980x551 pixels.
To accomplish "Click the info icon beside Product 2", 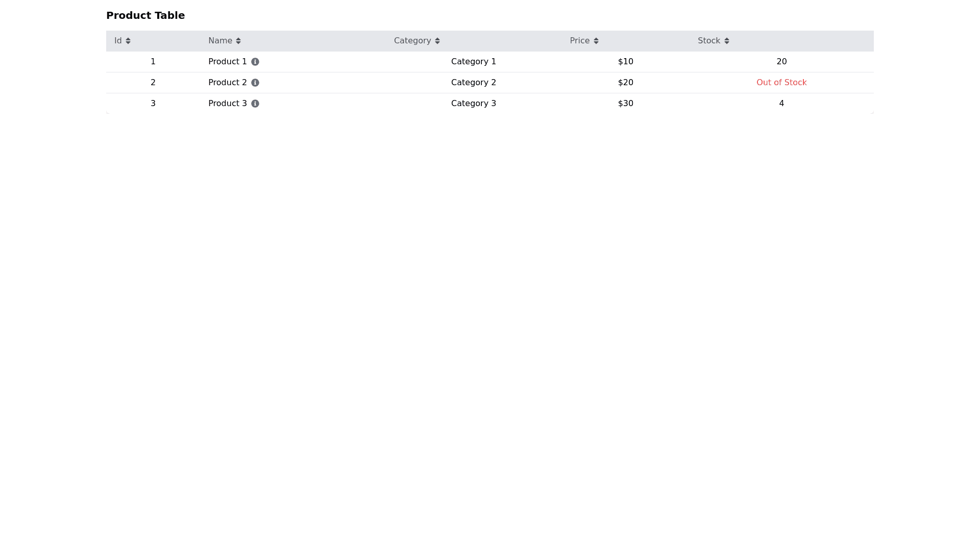I will click(x=255, y=83).
